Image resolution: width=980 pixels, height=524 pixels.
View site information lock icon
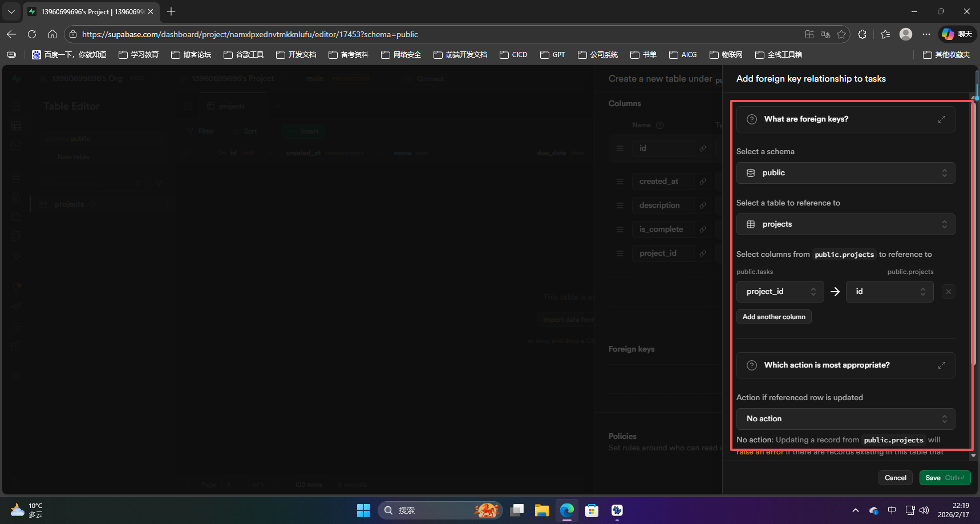(x=73, y=34)
